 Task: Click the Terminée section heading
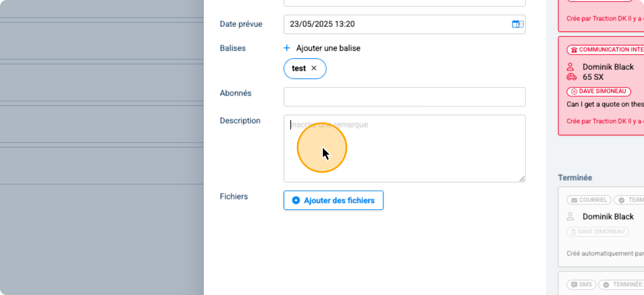tap(575, 178)
